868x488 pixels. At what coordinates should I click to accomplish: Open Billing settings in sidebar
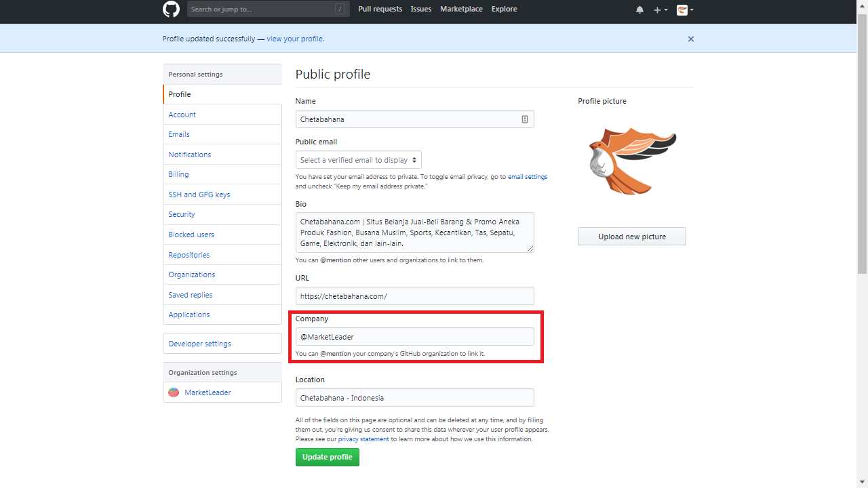[222, 174]
